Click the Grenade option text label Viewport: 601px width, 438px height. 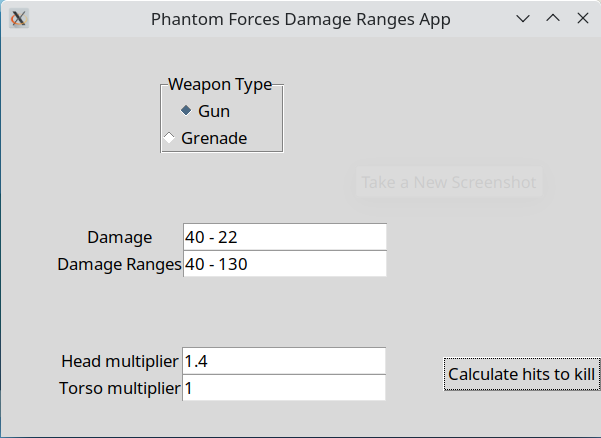214,138
